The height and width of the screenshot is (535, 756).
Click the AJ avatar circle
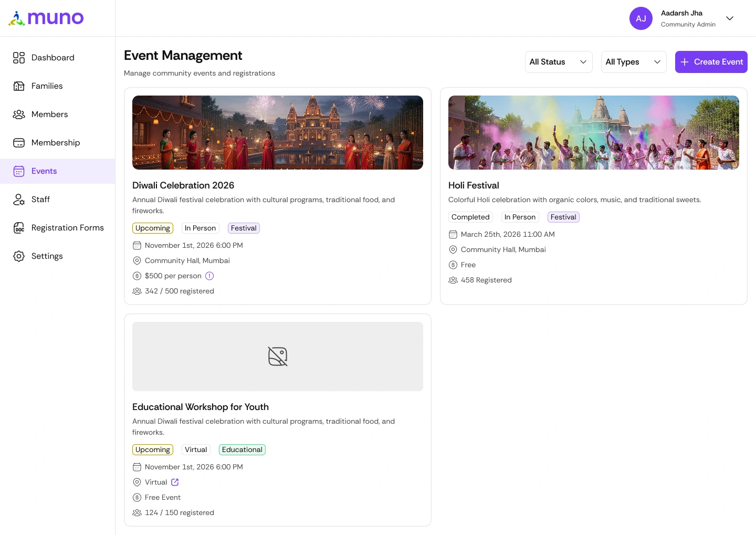click(x=641, y=18)
